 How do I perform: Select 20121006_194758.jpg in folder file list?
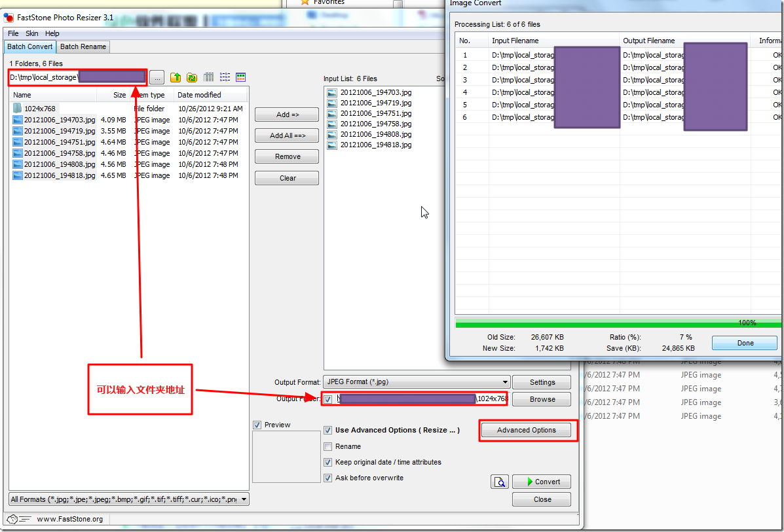coord(54,153)
